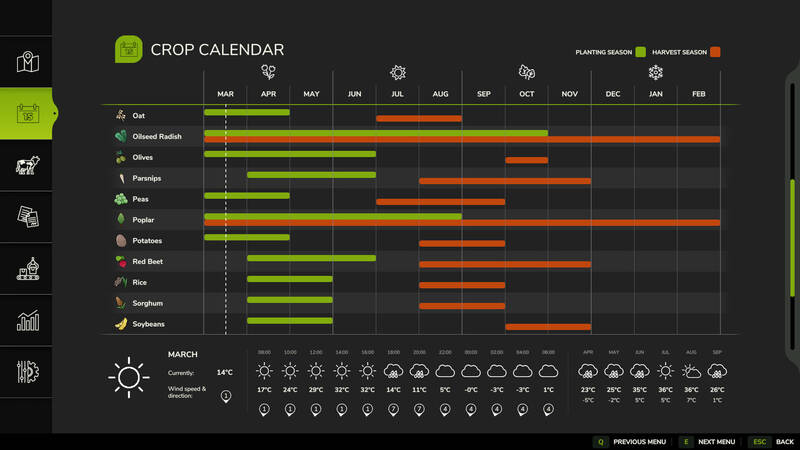Open the animals page with cow icon

pos(27,165)
